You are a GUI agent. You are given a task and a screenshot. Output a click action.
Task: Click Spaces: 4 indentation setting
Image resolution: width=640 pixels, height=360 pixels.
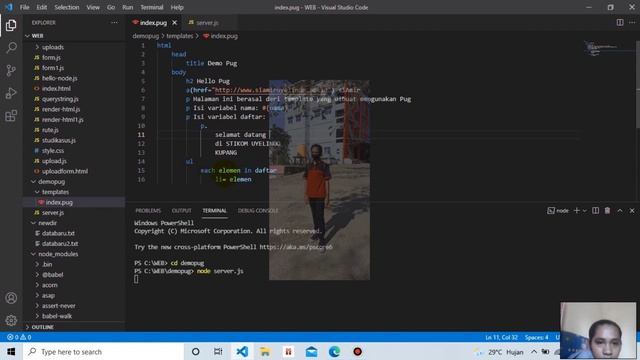[536, 337]
